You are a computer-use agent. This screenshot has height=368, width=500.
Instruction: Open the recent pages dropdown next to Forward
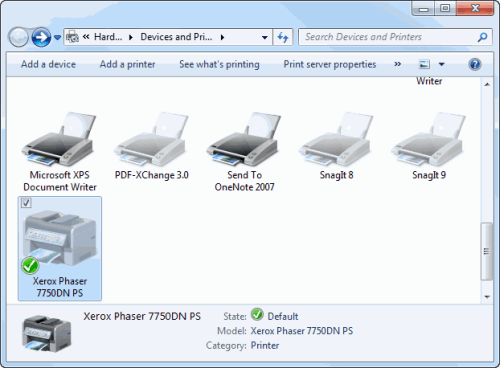pos(57,37)
